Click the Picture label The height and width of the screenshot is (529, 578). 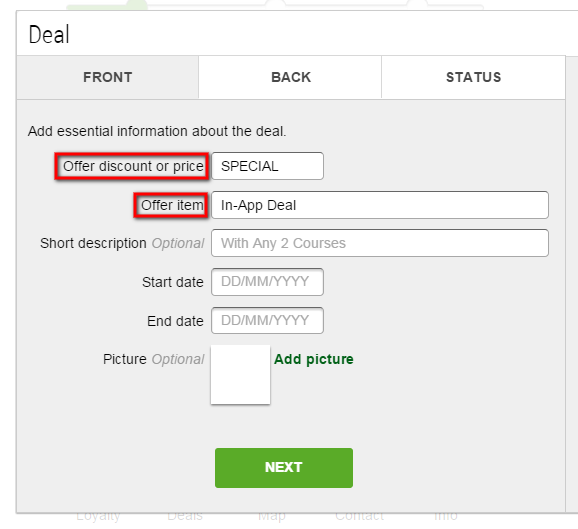125,359
